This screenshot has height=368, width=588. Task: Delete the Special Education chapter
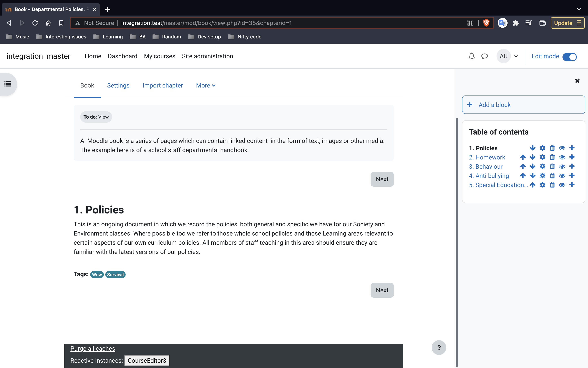coord(552,185)
